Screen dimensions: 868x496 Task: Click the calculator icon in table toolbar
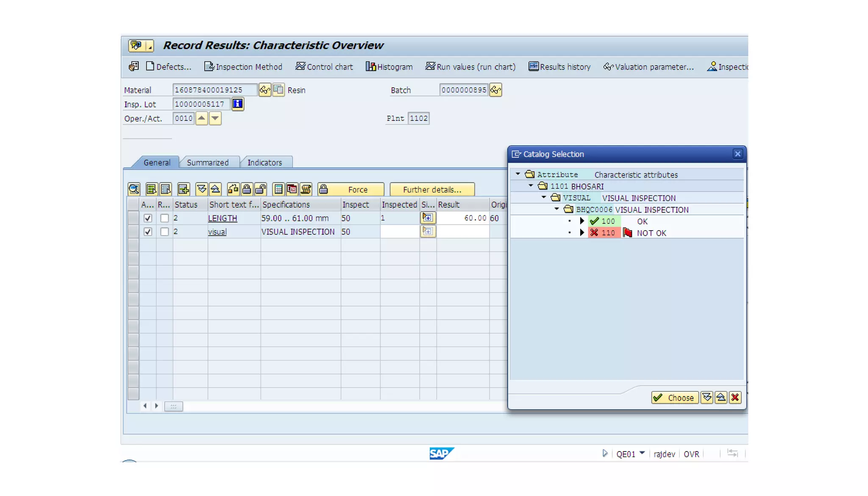278,189
